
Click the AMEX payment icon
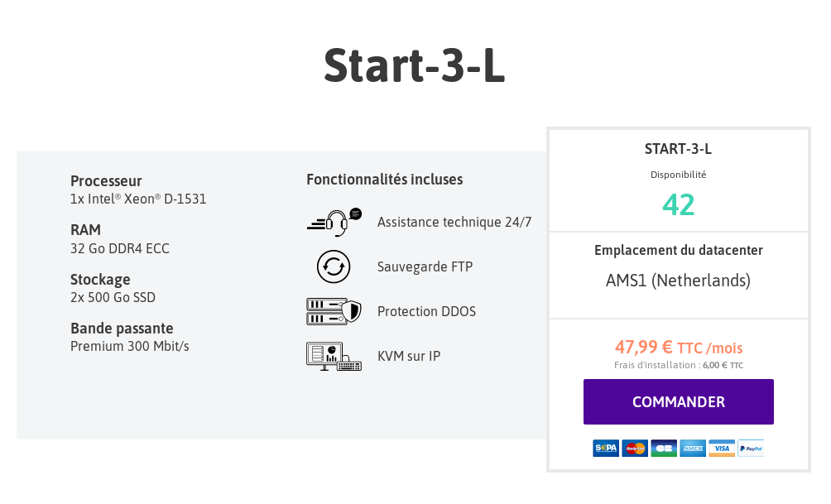[693, 448]
